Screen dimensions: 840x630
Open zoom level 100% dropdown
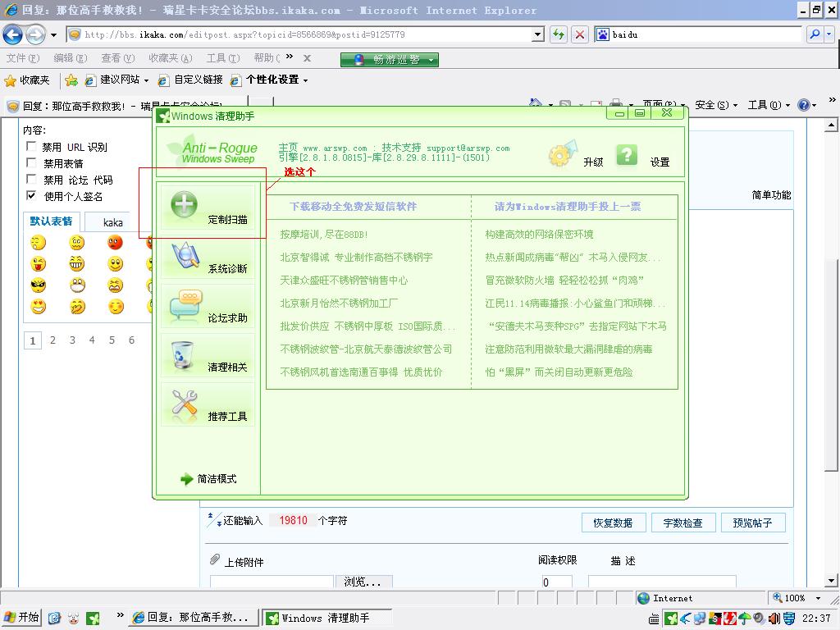[x=818, y=598]
